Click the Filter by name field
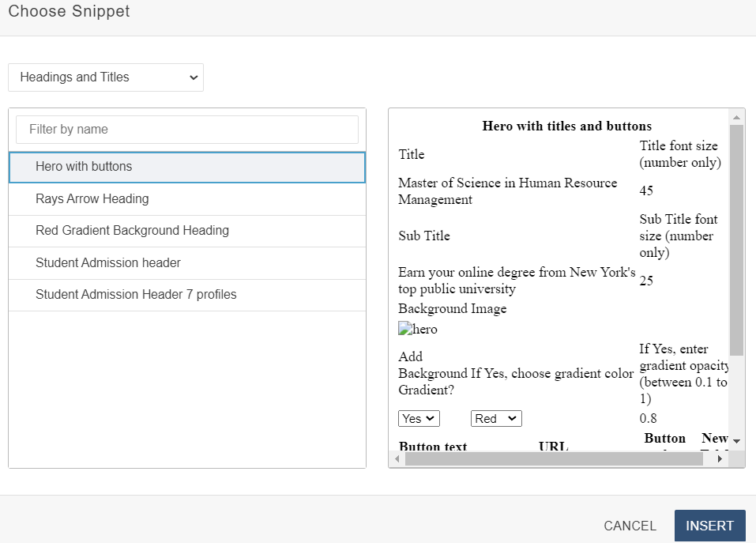The width and height of the screenshot is (756, 543). [x=187, y=130]
